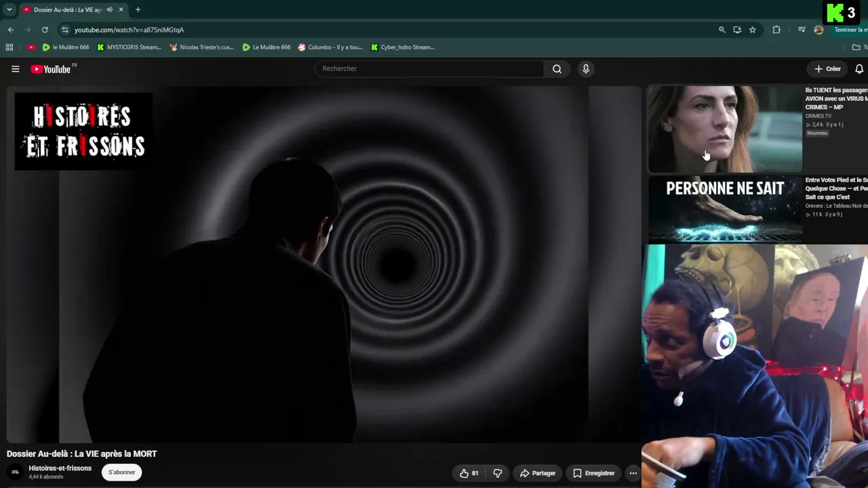Click the main video player
Image resolution: width=868 pixels, height=488 pixels.
click(323, 264)
